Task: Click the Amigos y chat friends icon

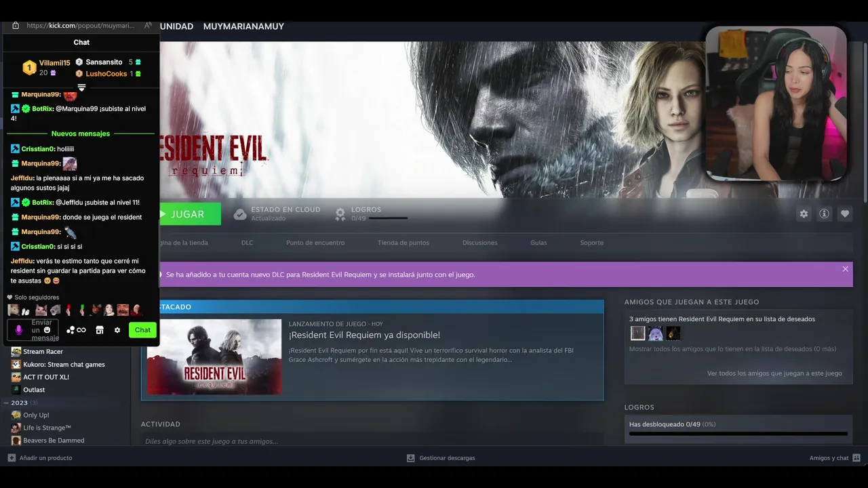Action: (x=856, y=457)
